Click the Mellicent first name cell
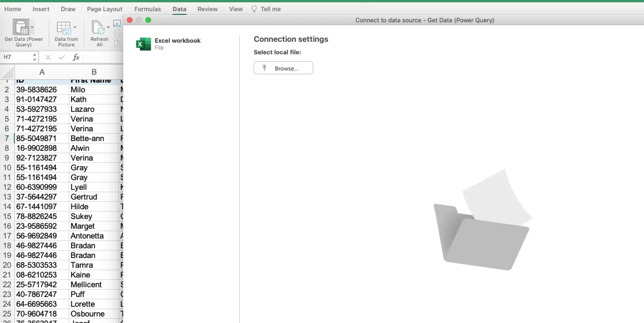644x323 pixels. pos(94,284)
